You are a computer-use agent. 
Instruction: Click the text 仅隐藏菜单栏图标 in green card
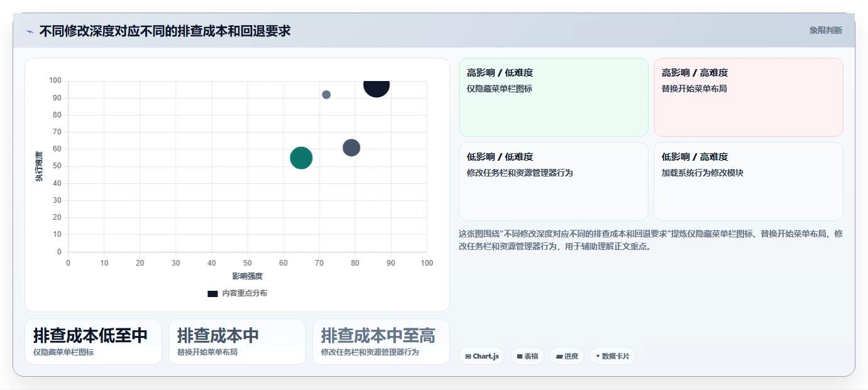[500, 89]
